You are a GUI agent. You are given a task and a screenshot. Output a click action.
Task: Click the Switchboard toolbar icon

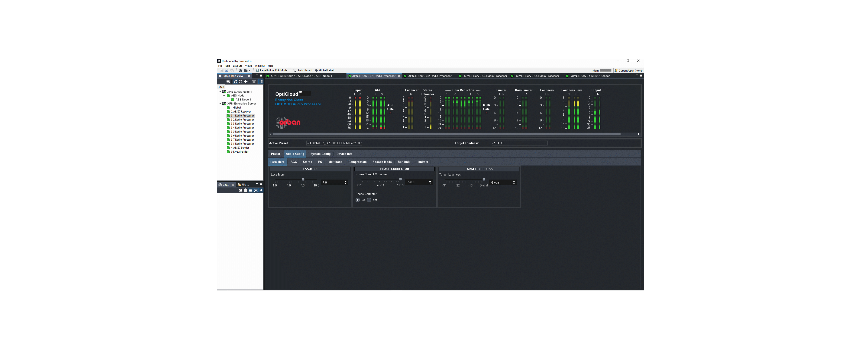coord(295,71)
